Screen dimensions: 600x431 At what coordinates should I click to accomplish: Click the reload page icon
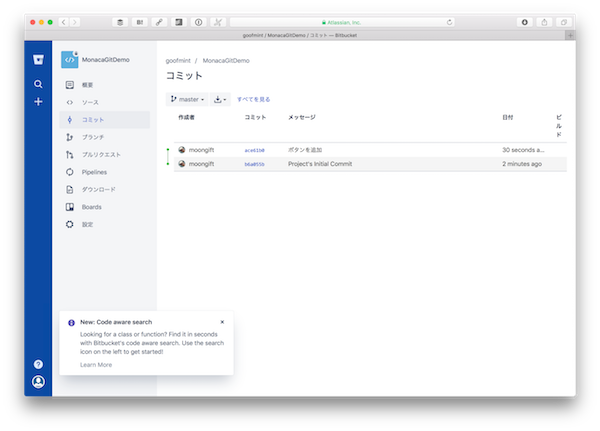click(449, 22)
